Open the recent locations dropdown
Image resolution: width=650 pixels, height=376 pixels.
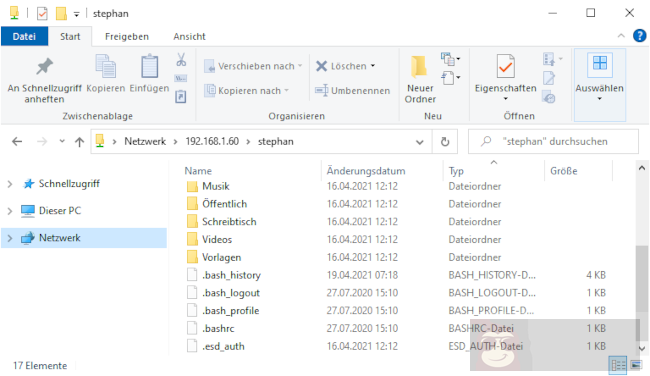(62, 141)
